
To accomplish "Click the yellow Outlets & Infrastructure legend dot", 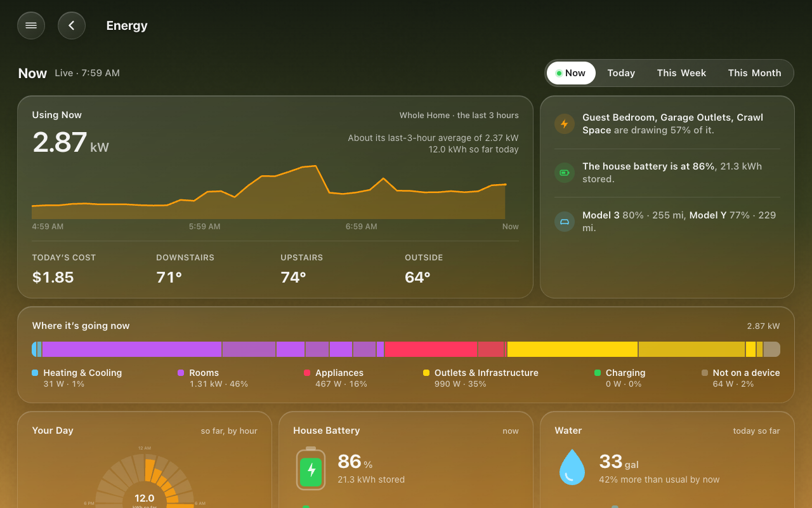I will point(426,373).
